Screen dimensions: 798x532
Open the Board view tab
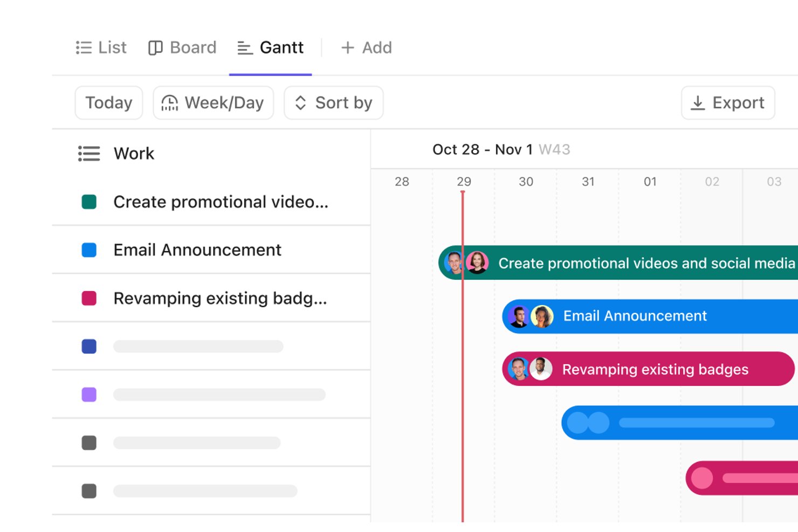(182, 47)
